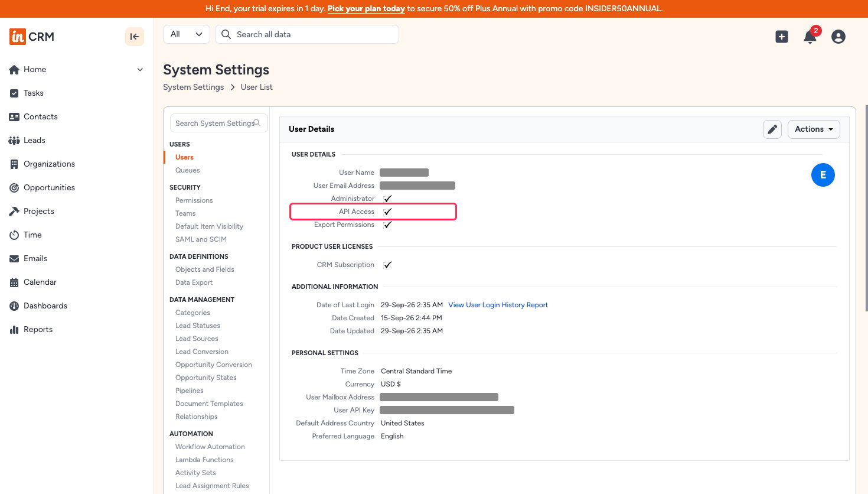Click the Projects hammer icon

point(14,212)
